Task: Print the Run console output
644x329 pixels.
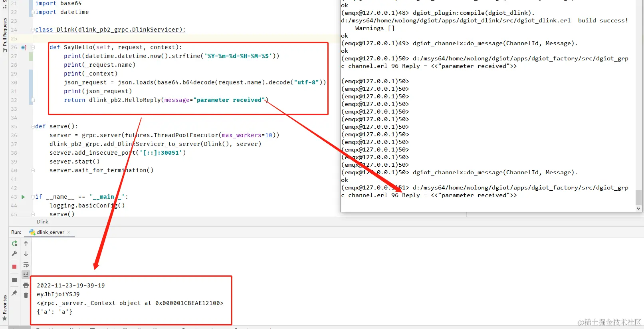Action: (26, 285)
